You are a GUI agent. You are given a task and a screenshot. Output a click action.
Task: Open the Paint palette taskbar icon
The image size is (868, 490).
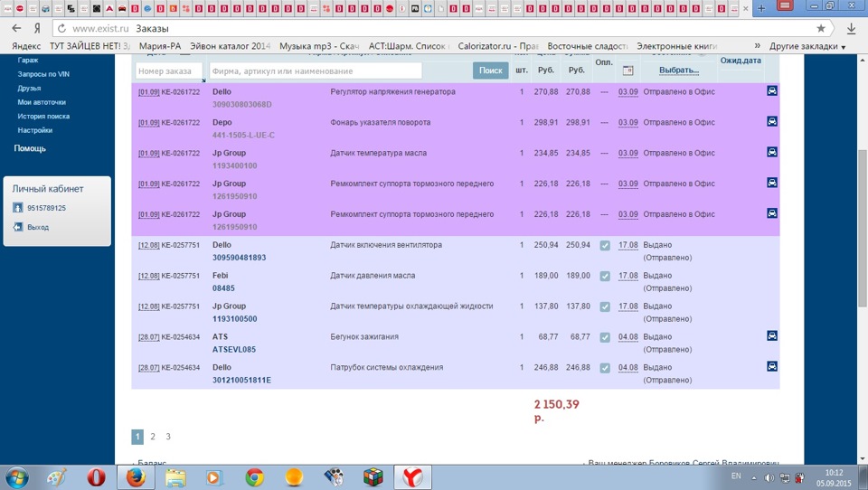click(x=56, y=477)
